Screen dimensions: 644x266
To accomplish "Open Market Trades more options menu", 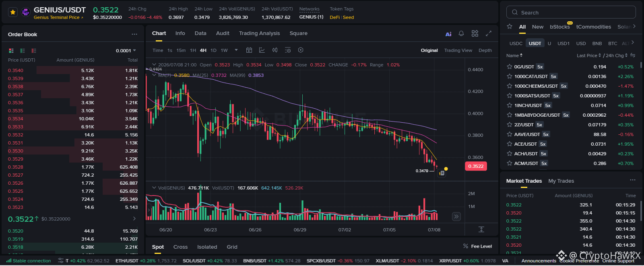I will (633, 180).
